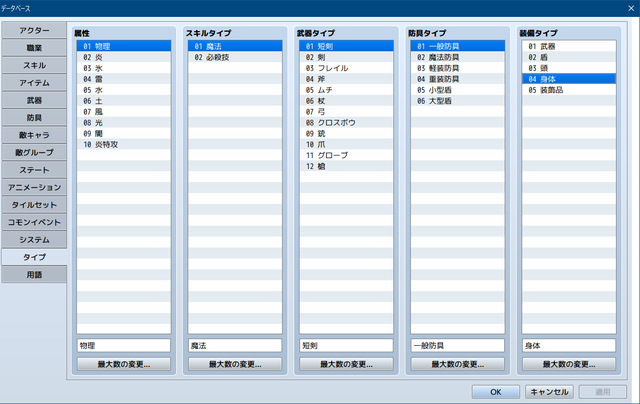Switch to the 職業 tab

34,48
